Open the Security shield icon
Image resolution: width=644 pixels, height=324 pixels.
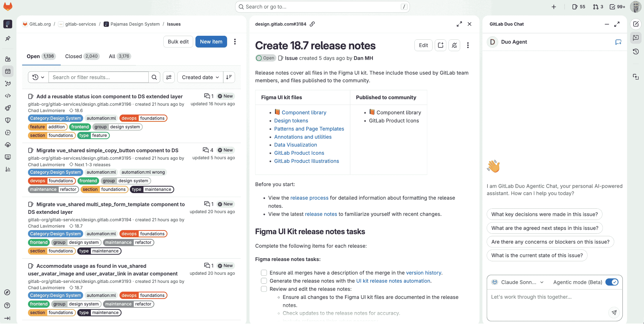point(8,120)
